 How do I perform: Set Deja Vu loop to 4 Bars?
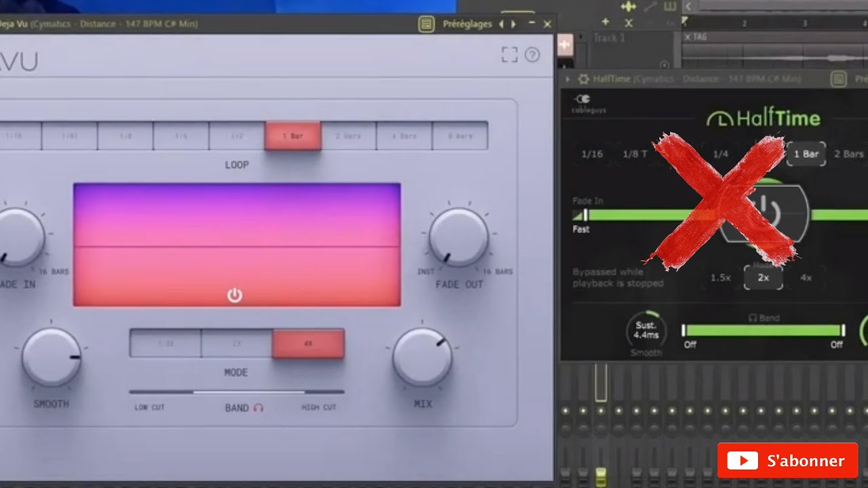click(x=404, y=136)
